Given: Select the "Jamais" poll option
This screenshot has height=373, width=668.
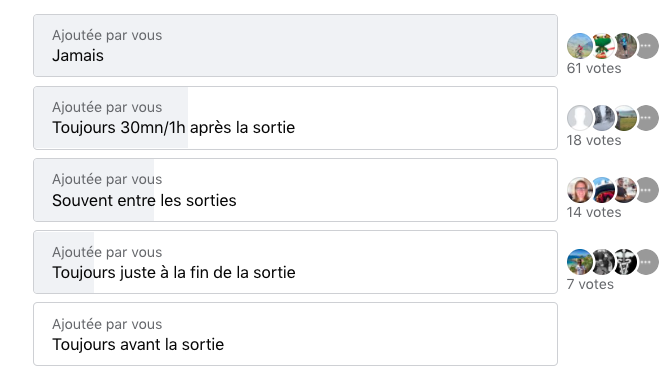Looking at the screenshot, I should point(295,46).
